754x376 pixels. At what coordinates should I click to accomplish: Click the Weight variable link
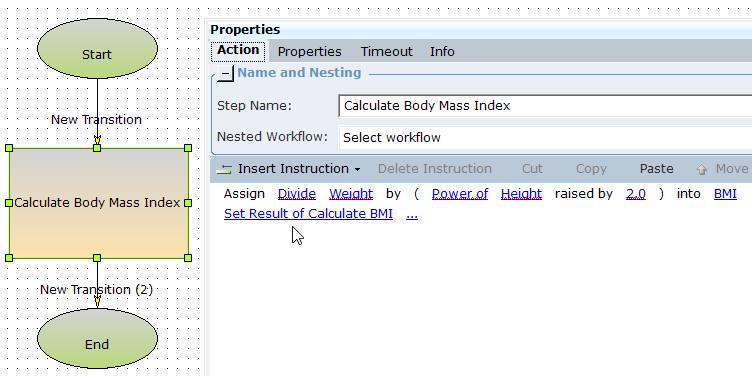(x=351, y=194)
